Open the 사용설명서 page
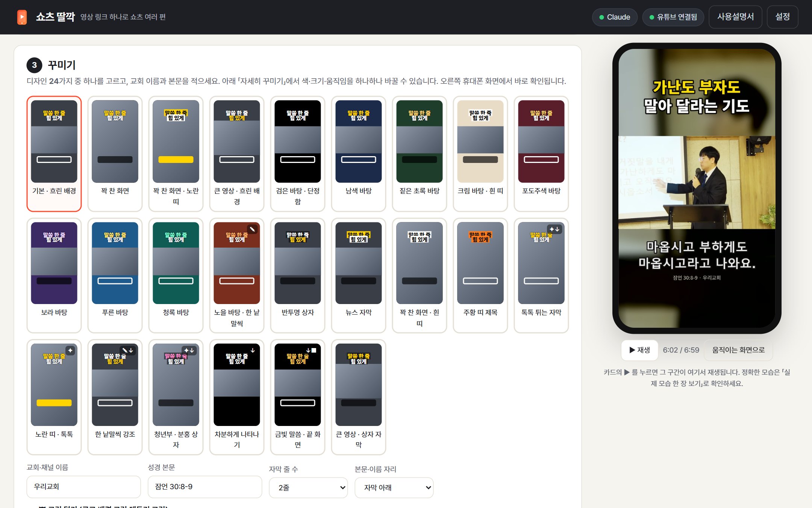This screenshot has width=812, height=508. [x=735, y=17]
